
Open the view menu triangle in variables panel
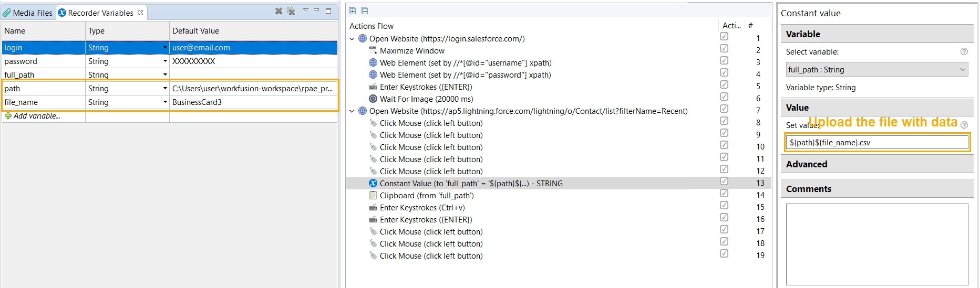coord(306,10)
